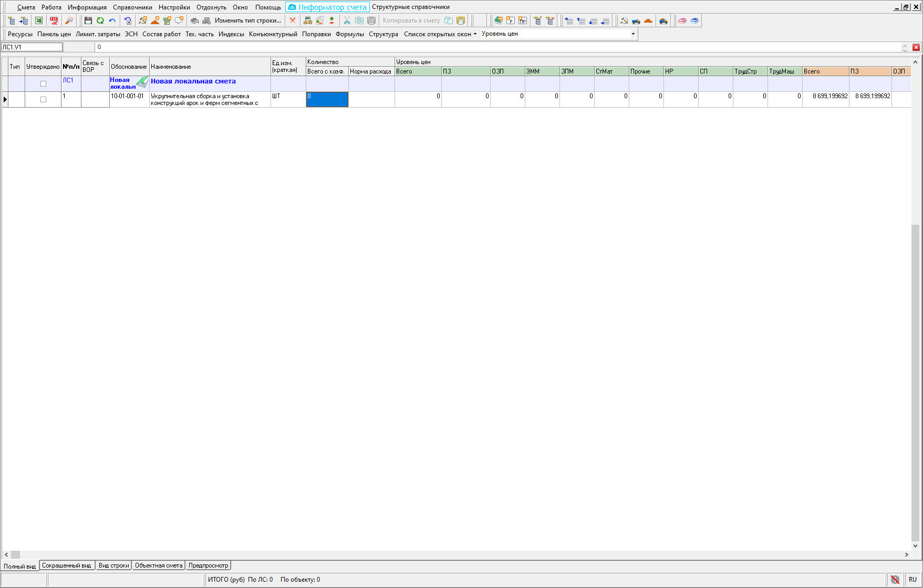The width and height of the screenshot is (923, 588).
Task: Export to PDF using the toolbar icon
Action: tap(54, 20)
